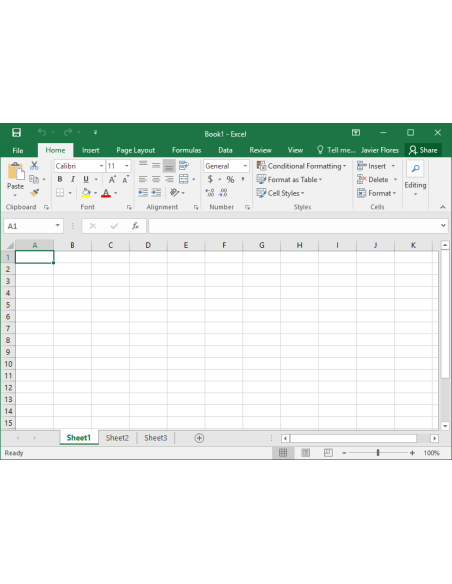Align text to the middle
Image resolution: width=452 pixels, height=584 pixels.
[x=156, y=165]
